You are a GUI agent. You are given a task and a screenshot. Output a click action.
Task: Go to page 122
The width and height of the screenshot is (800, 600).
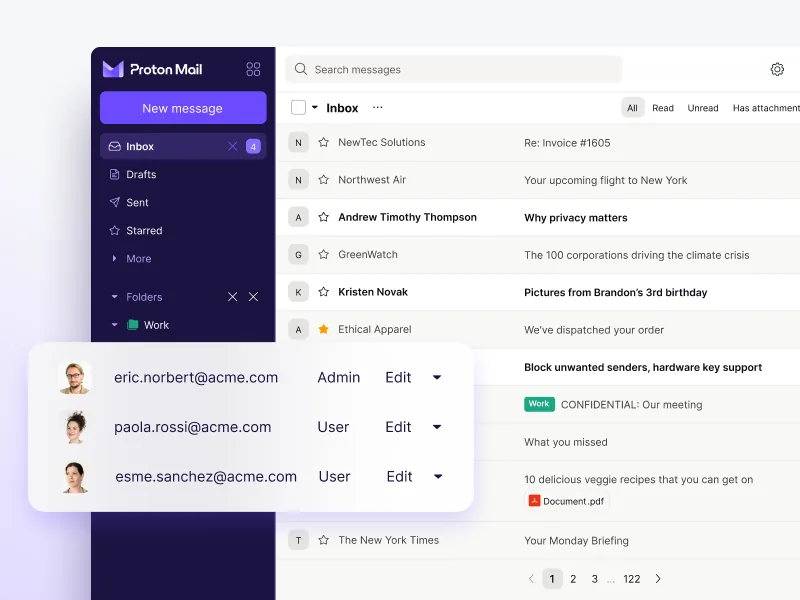(x=632, y=579)
